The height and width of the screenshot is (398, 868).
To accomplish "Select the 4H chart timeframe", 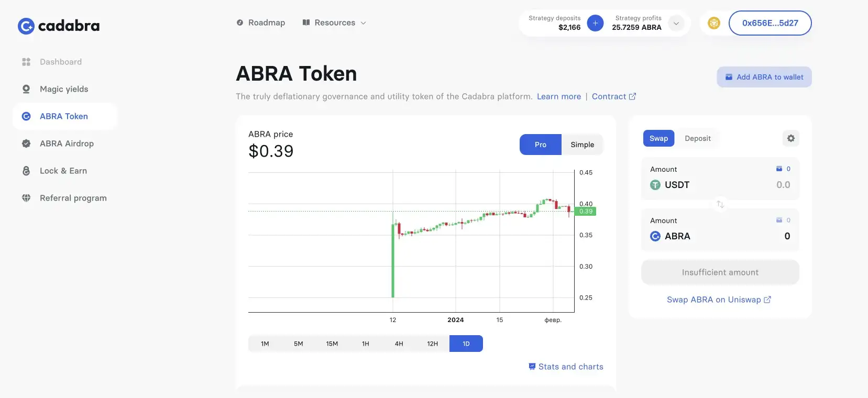I will [x=399, y=344].
